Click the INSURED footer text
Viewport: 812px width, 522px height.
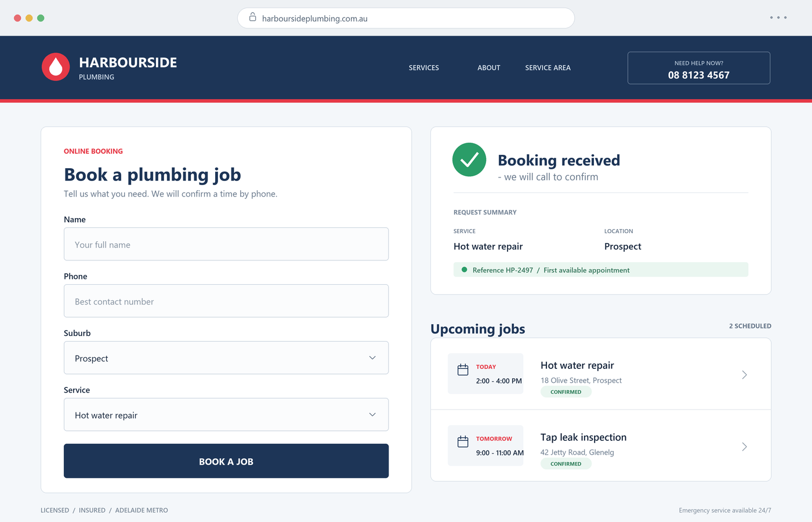point(92,510)
